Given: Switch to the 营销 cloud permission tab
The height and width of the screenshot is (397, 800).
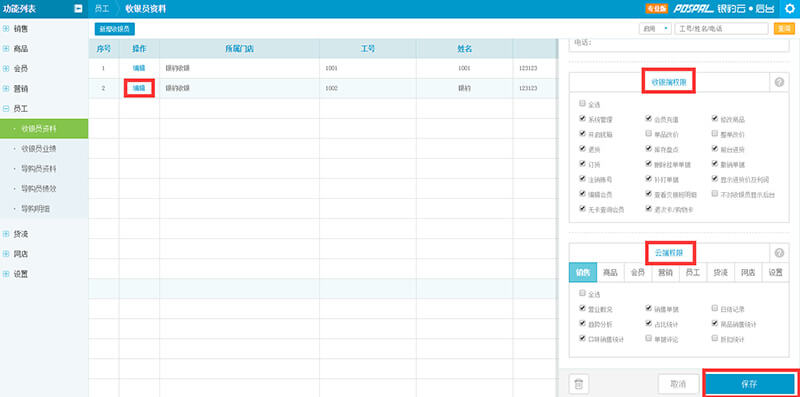Looking at the screenshot, I should pos(665,272).
